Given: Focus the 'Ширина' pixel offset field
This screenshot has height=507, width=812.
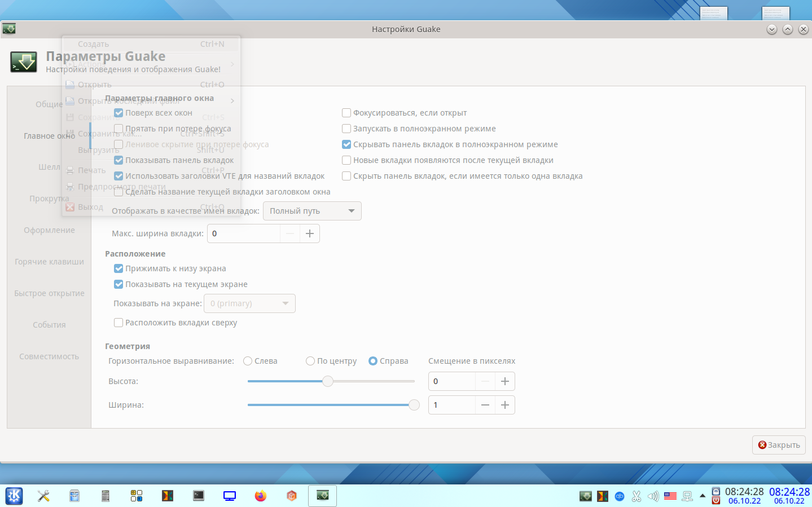Looking at the screenshot, I should pyautogui.click(x=452, y=405).
